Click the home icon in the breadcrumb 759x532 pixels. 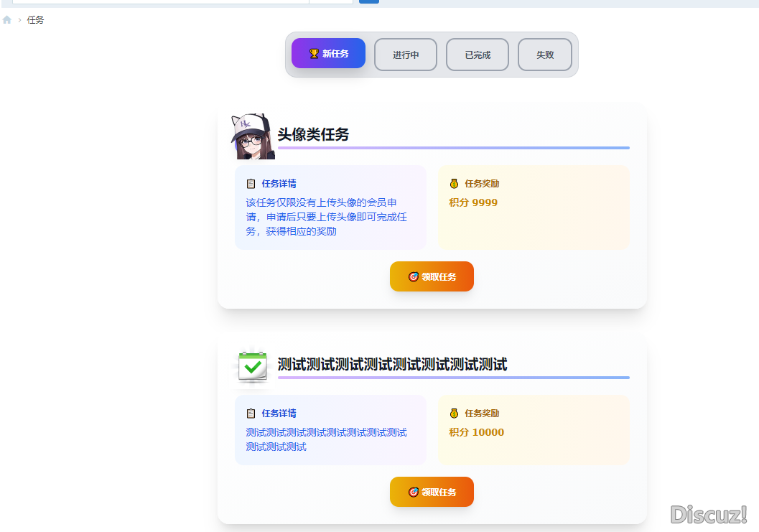pyautogui.click(x=7, y=19)
